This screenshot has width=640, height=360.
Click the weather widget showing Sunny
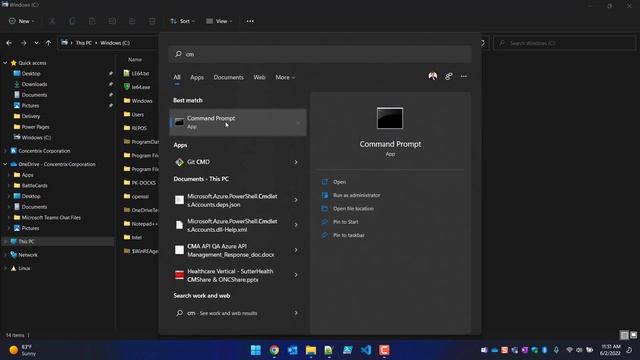(23, 350)
